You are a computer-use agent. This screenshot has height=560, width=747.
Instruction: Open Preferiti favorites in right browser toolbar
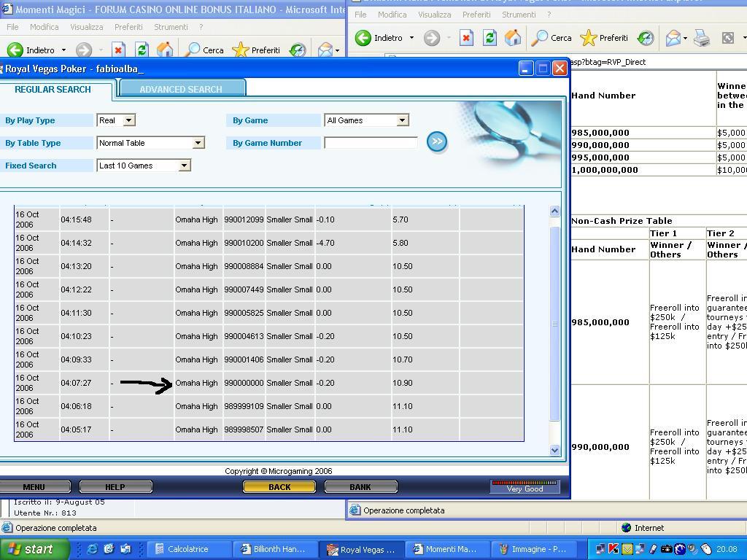click(x=603, y=38)
